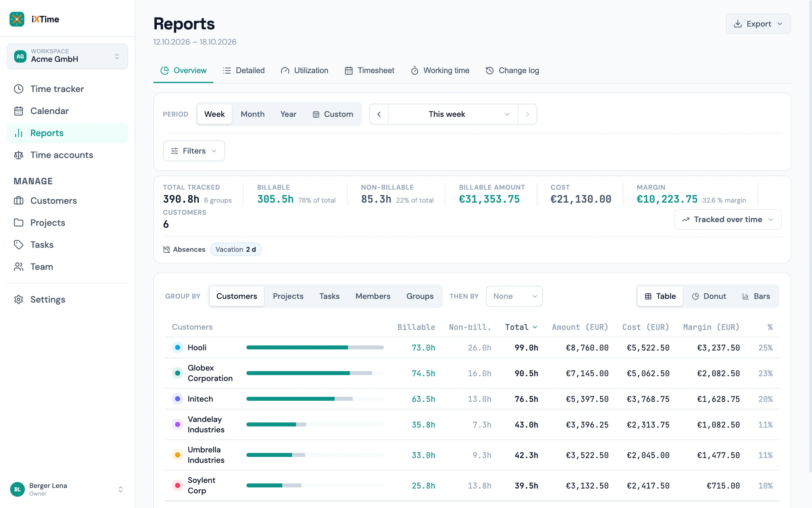Go to Calendar in sidebar

coord(67,111)
